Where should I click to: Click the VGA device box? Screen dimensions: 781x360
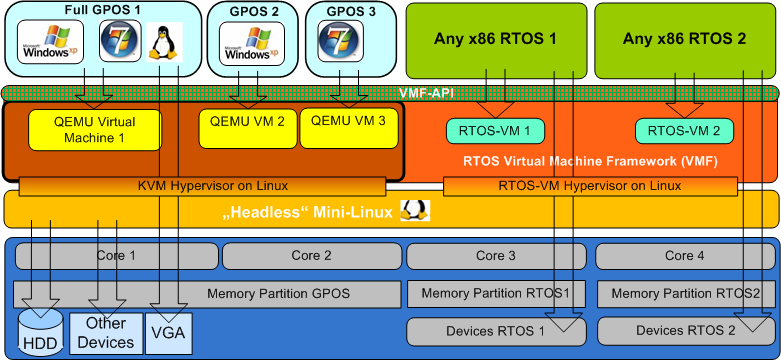pos(169,333)
